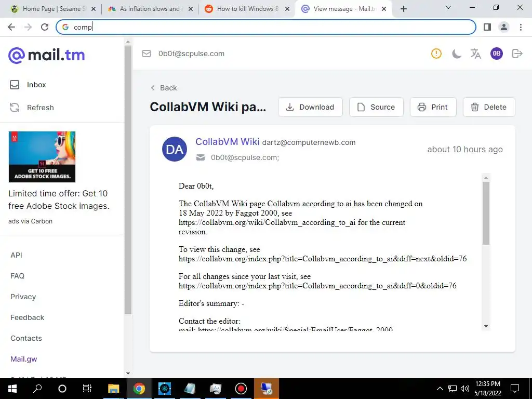Click the envelope icon beside 0b0t@scpulse.com
This screenshot has height=399, width=532.
click(x=146, y=54)
